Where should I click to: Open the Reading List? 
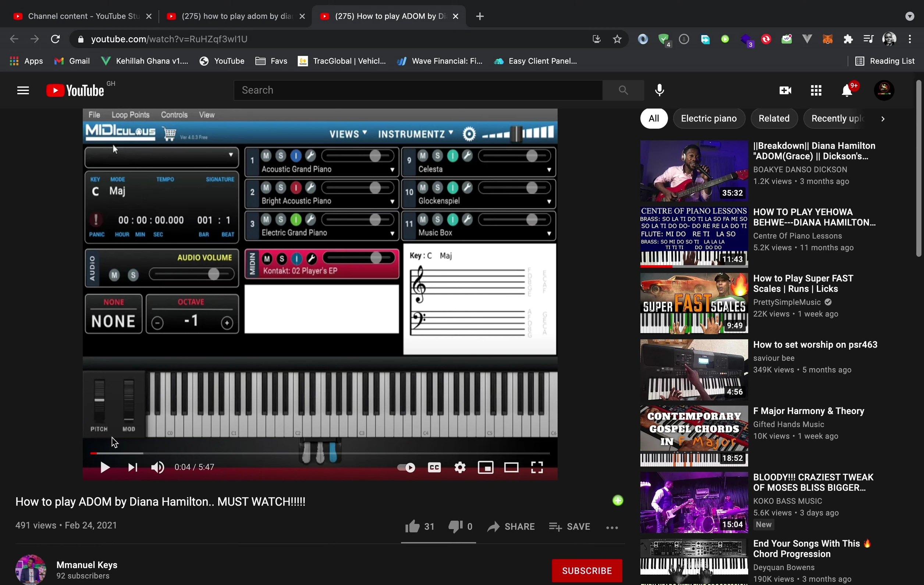(x=885, y=61)
